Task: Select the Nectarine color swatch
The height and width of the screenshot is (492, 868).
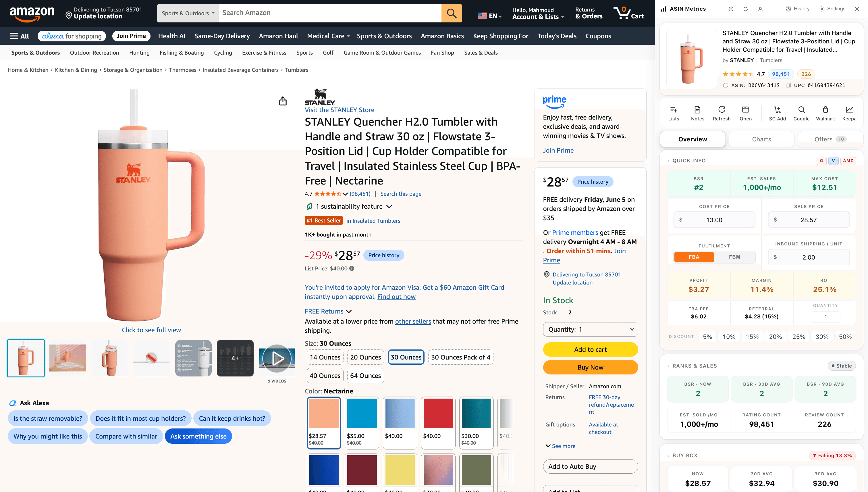Action: point(323,423)
